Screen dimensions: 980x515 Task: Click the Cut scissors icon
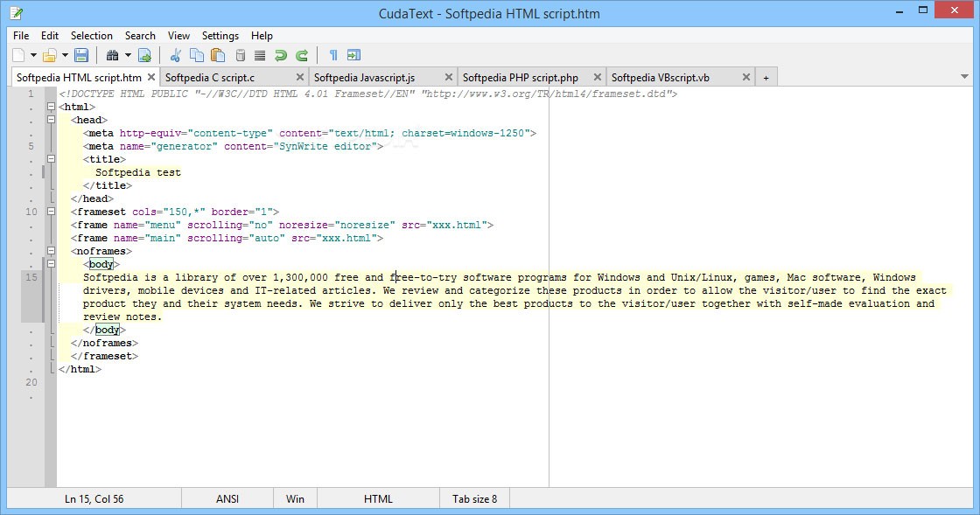click(x=175, y=56)
